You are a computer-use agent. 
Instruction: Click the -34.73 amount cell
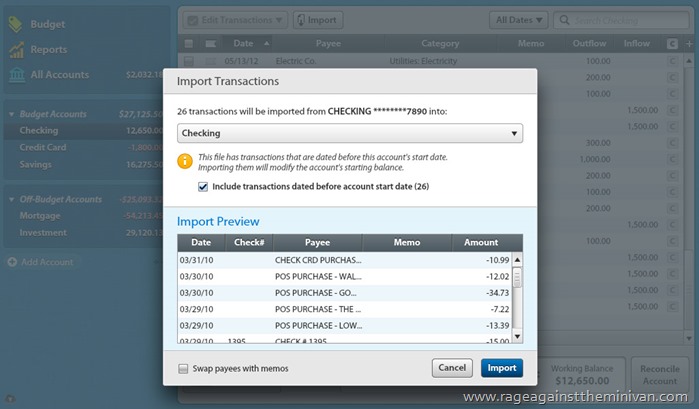pos(498,293)
